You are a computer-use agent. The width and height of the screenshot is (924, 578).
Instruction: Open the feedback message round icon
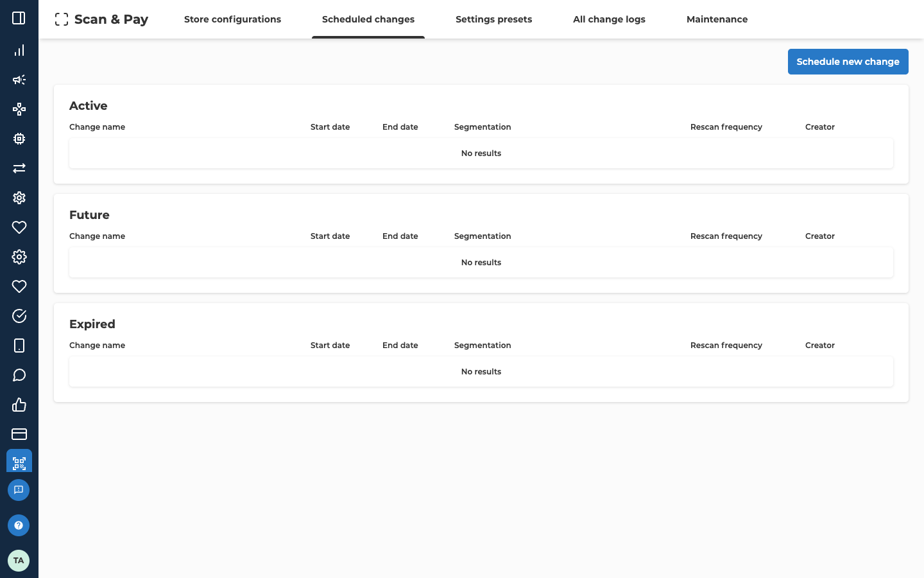19,490
